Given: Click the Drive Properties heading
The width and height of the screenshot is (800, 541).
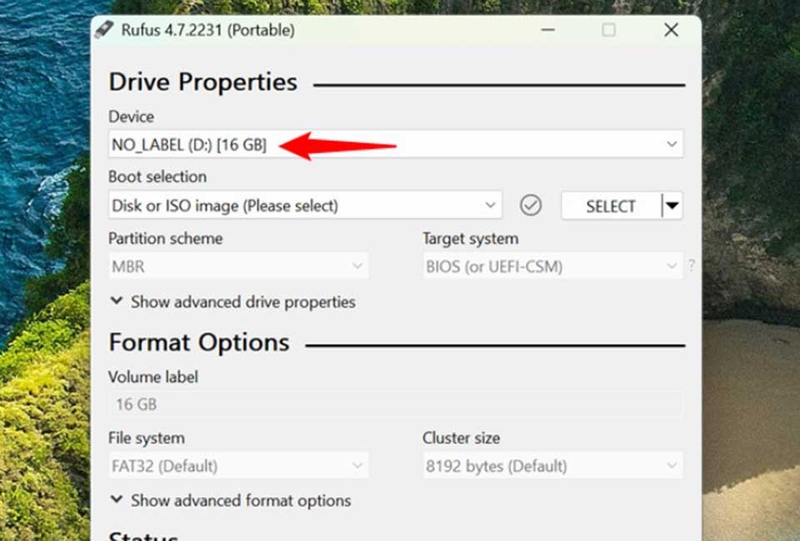Looking at the screenshot, I should (203, 82).
